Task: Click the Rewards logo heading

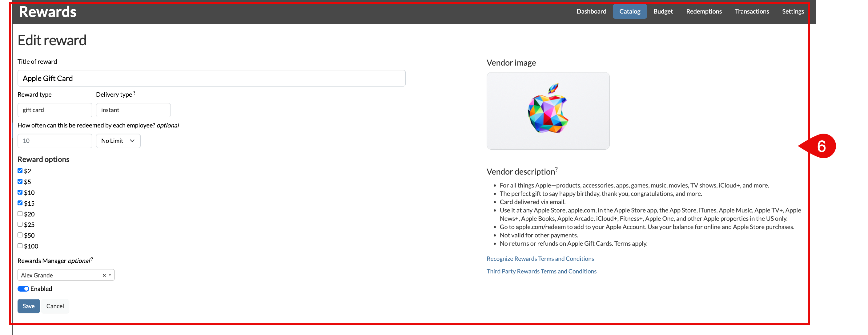Action: coord(47,12)
